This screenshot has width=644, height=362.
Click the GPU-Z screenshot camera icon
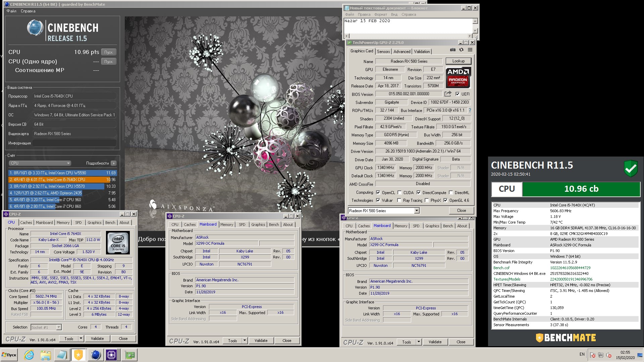(x=452, y=50)
